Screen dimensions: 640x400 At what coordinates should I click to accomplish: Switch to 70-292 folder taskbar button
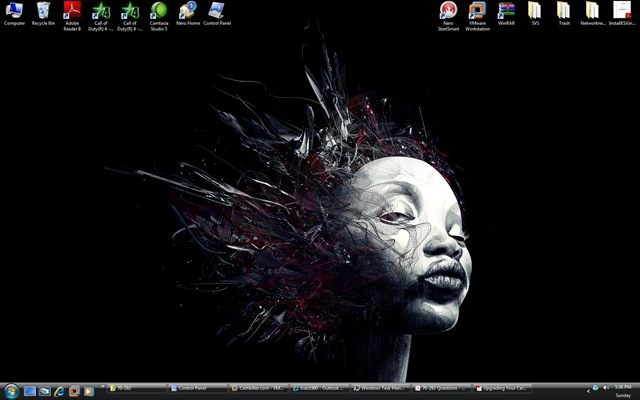click(137, 388)
